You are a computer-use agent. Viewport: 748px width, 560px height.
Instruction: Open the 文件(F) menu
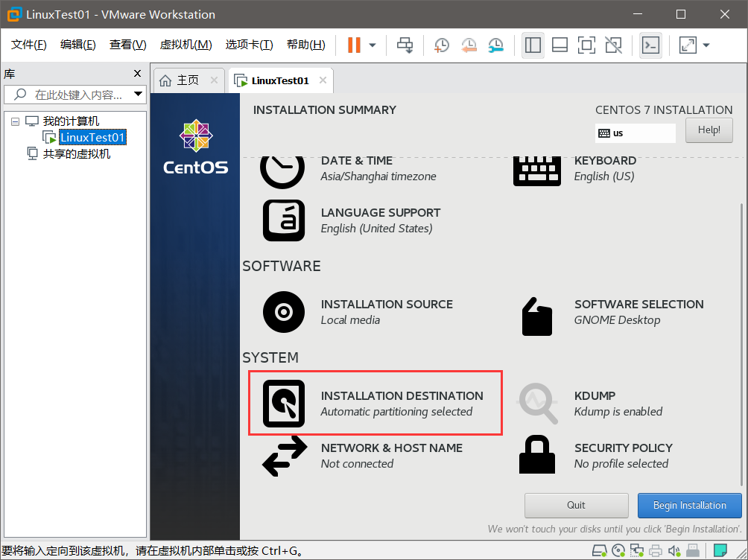click(28, 45)
